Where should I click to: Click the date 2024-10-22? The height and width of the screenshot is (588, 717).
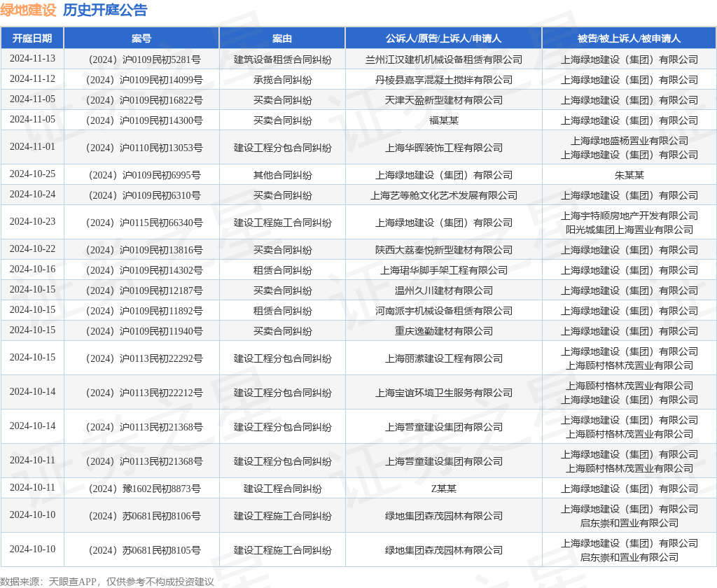(32, 248)
